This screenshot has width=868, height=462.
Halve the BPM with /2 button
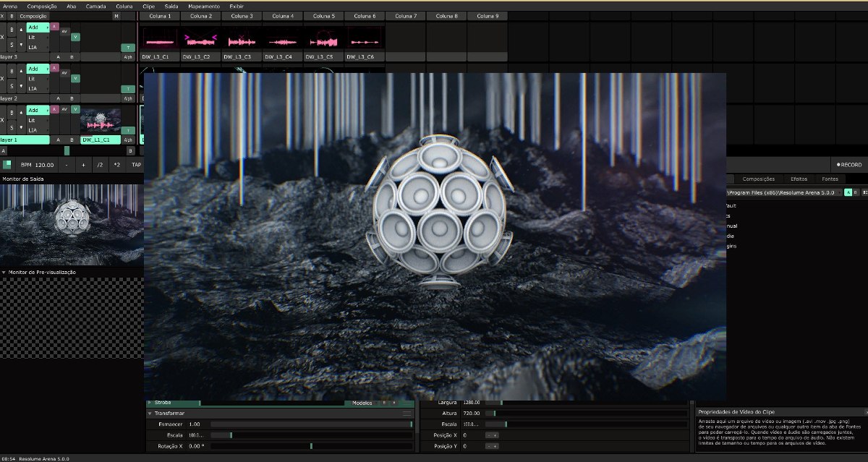point(100,165)
